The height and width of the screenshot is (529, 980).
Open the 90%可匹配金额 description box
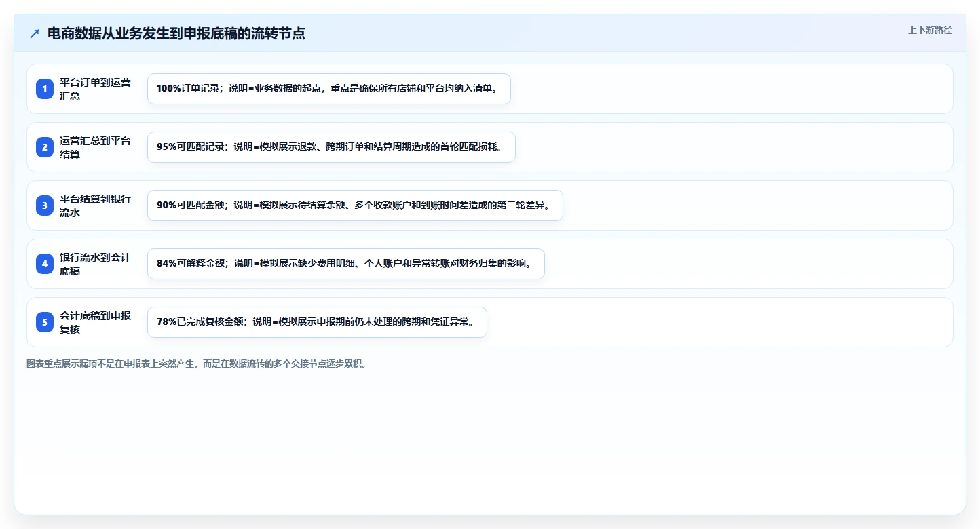[x=355, y=205]
